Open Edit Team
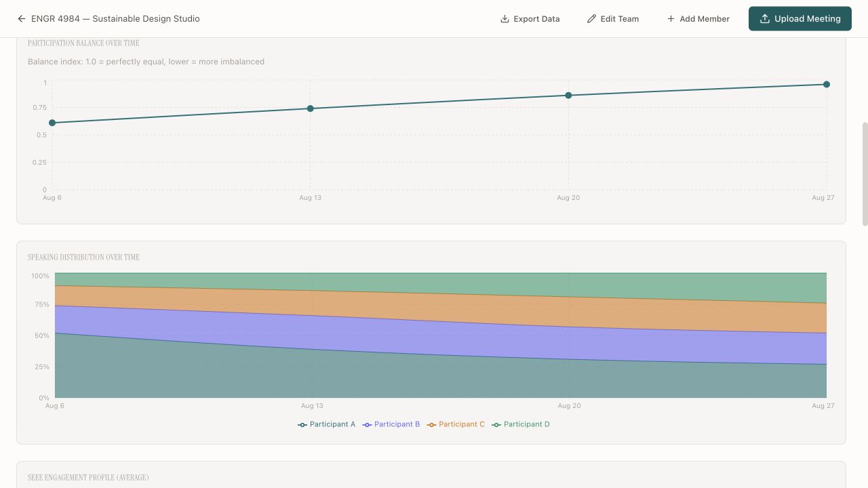The height and width of the screenshot is (488, 868). [x=613, y=19]
